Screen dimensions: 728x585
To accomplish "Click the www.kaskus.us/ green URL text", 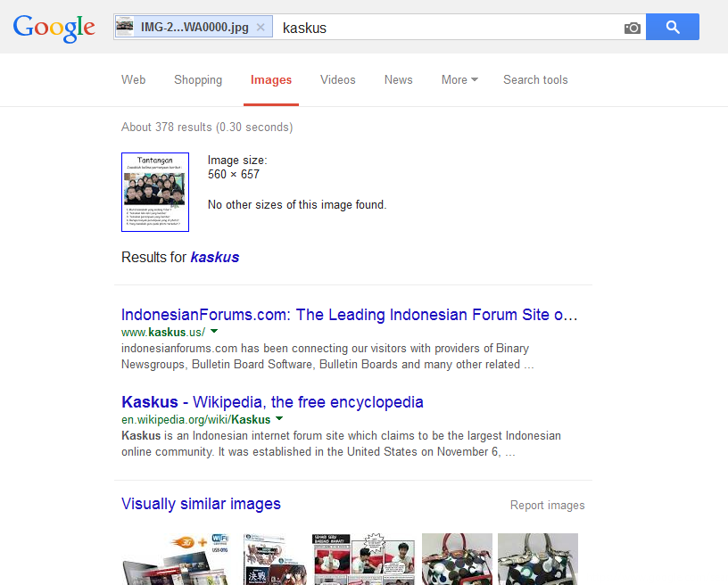I will click(163, 332).
